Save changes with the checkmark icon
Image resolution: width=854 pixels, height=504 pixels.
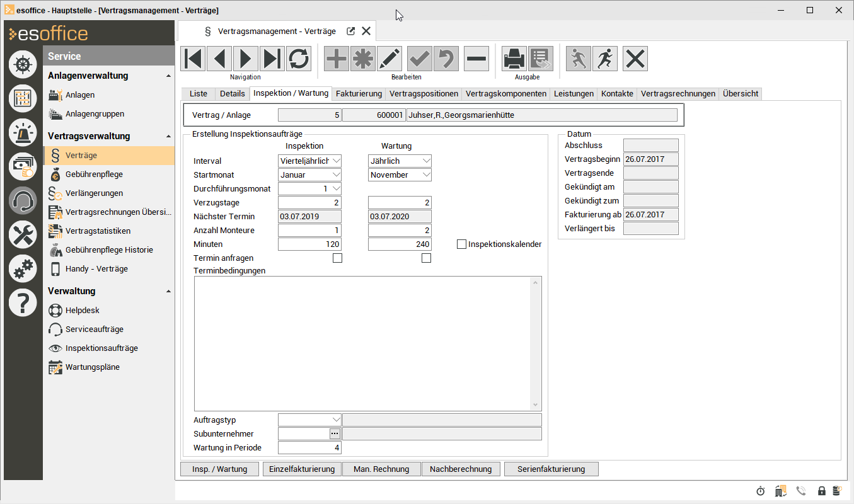point(420,59)
